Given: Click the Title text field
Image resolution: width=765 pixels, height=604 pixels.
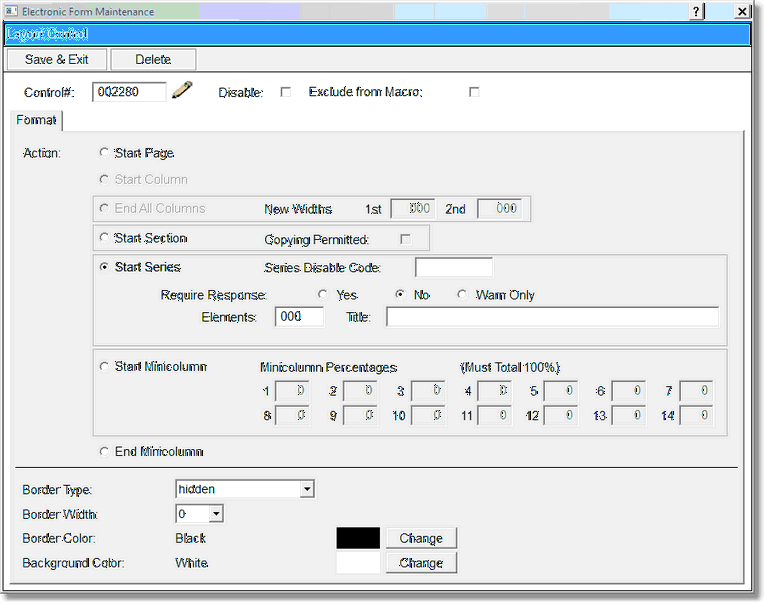Looking at the screenshot, I should click(552, 317).
